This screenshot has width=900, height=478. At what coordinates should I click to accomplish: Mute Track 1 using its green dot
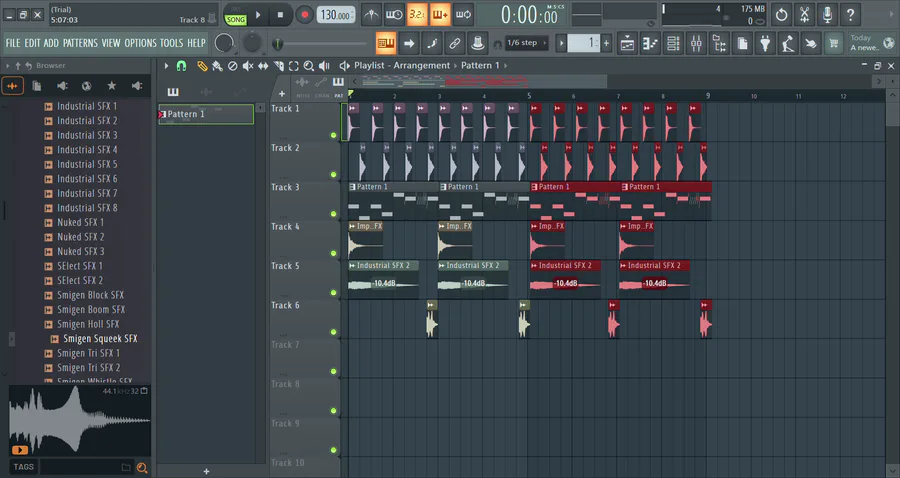click(x=333, y=135)
